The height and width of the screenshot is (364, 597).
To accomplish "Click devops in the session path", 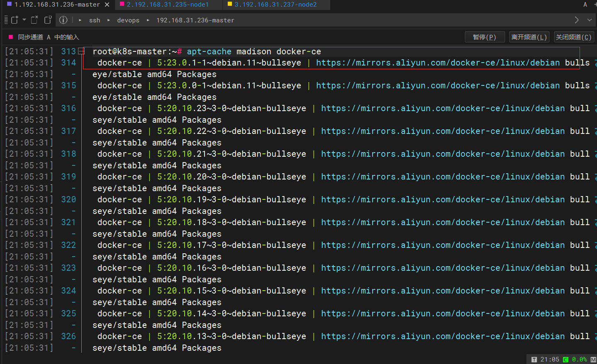I will 128,20.
